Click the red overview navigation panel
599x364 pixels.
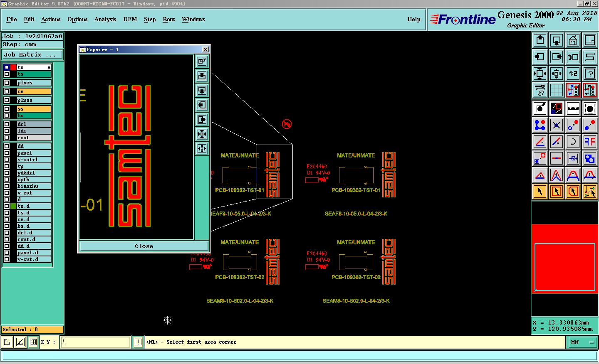coord(565,259)
